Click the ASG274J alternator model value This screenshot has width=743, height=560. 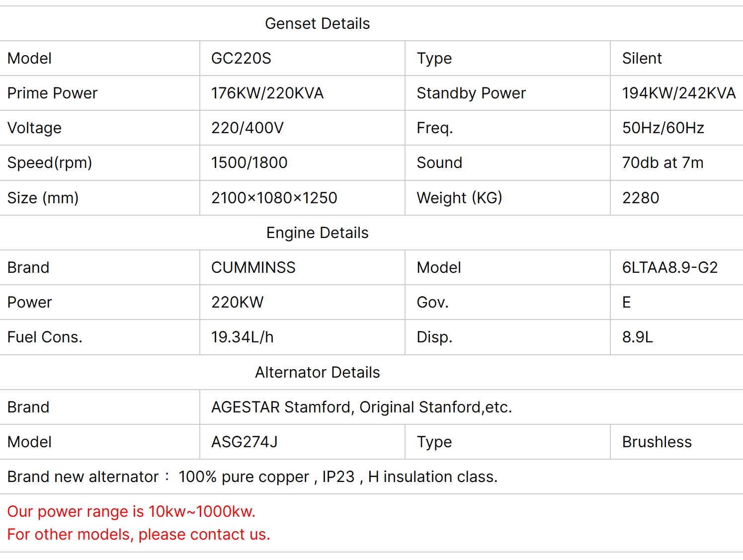pyautogui.click(x=244, y=442)
